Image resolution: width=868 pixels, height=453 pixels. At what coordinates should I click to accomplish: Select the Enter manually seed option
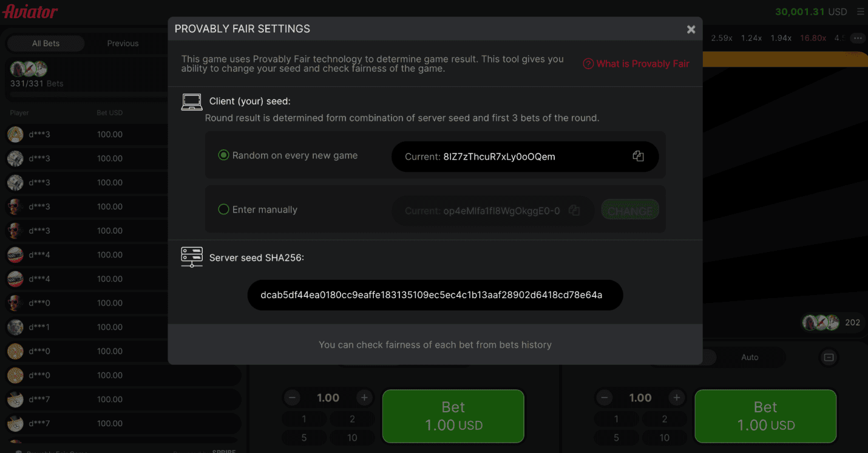(x=223, y=209)
